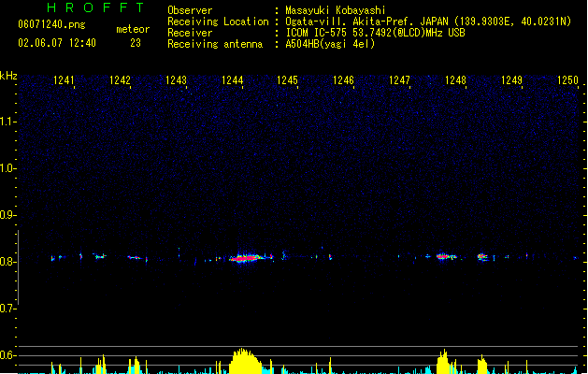Click time marker 1243

point(176,80)
